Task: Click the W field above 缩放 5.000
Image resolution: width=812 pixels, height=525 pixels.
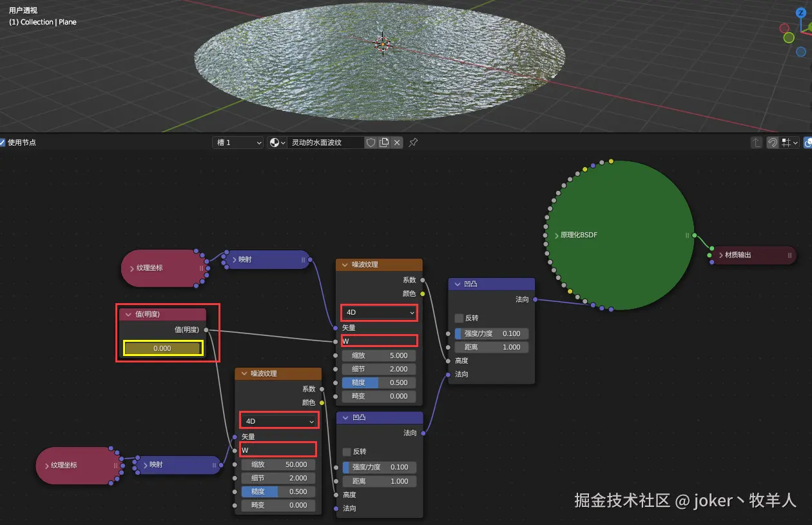Action: coord(380,341)
